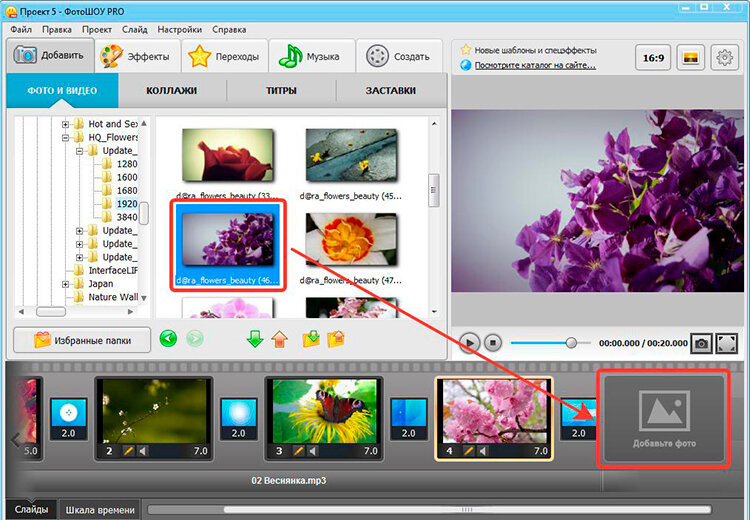Click the add-all-folder-photos icon
This screenshot has height=520, width=750.
pyautogui.click(x=311, y=339)
